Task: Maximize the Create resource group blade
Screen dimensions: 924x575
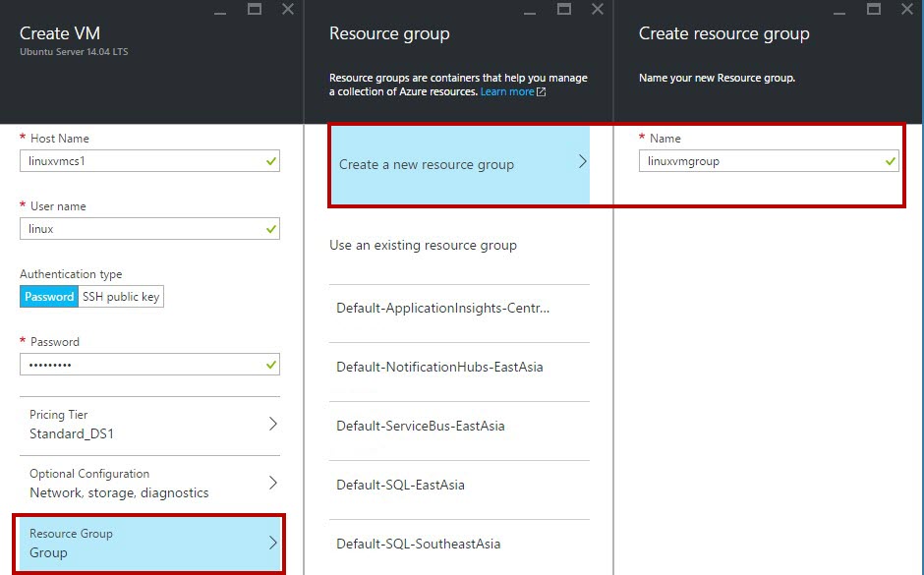Action: pos(873,9)
